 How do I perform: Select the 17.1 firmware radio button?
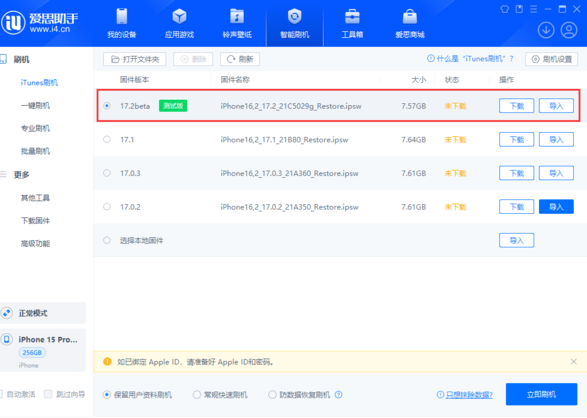coord(107,140)
